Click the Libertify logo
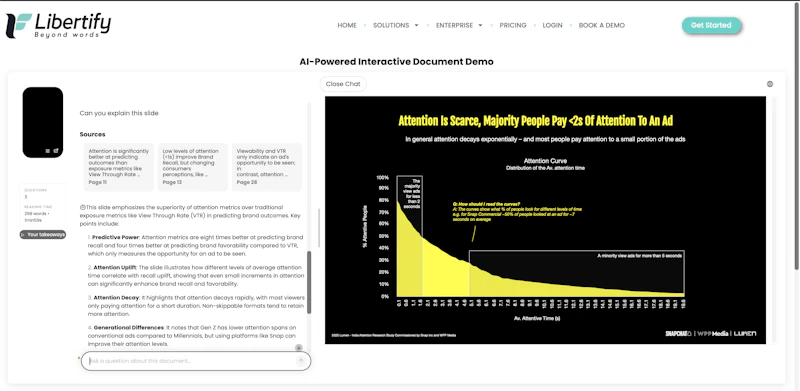The image size is (800, 391). 58,26
